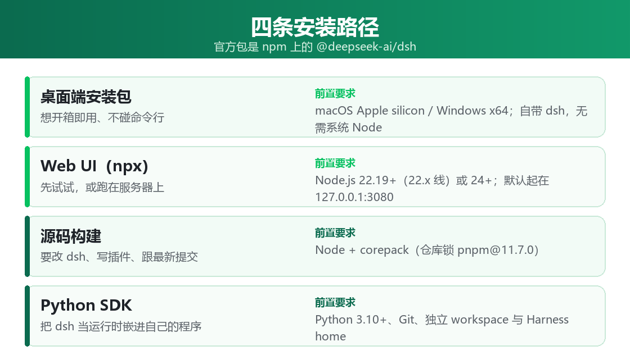The image size is (630, 364).
Task: Click the 四条安装路径 main title
Action: 315,28
